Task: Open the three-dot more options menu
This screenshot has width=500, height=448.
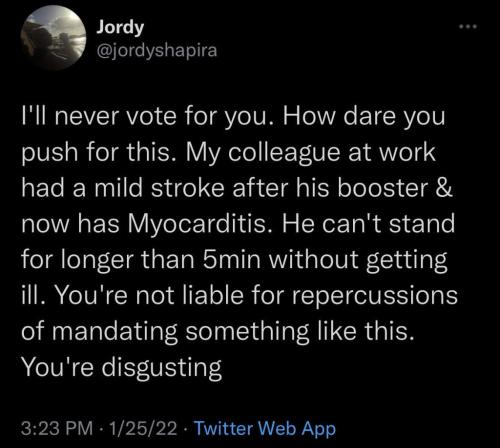Action: 468,26
